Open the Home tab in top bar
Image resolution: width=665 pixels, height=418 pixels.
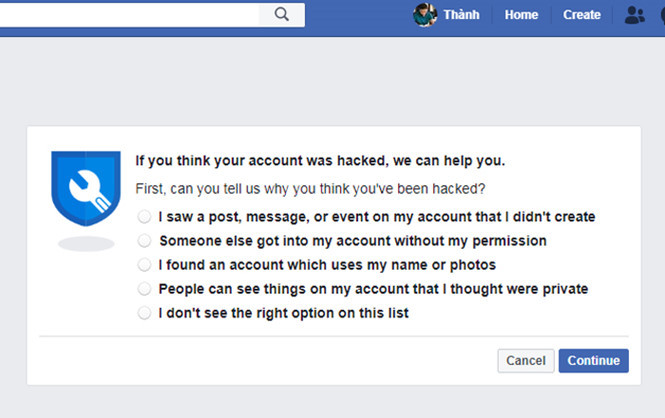[521, 15]
